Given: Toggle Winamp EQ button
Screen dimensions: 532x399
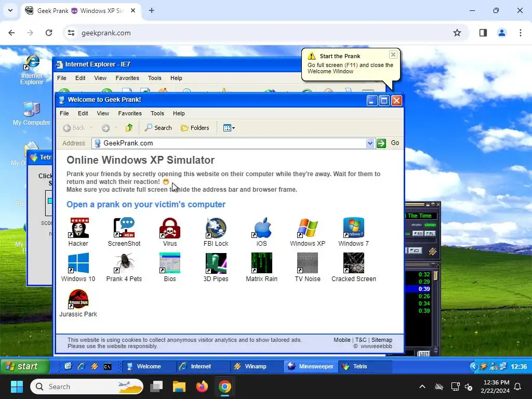Looking at the screenshot, I should click(418, 233).
